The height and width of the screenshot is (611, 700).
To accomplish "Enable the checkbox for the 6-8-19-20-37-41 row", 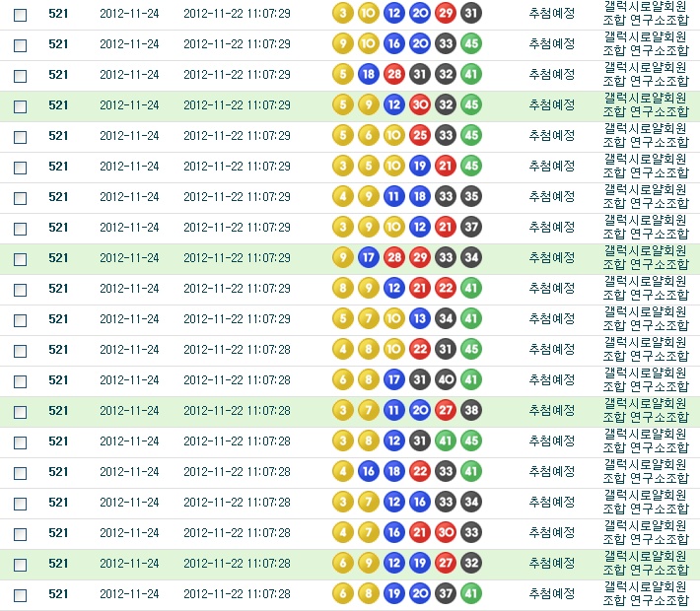I will click(x=20, y=595).
